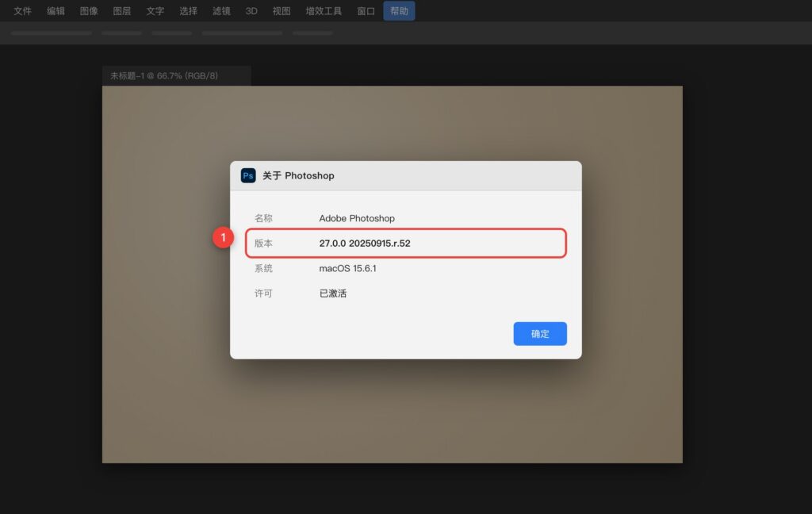
Task: Open the 文字 menu
Action: tap(155, 11)
